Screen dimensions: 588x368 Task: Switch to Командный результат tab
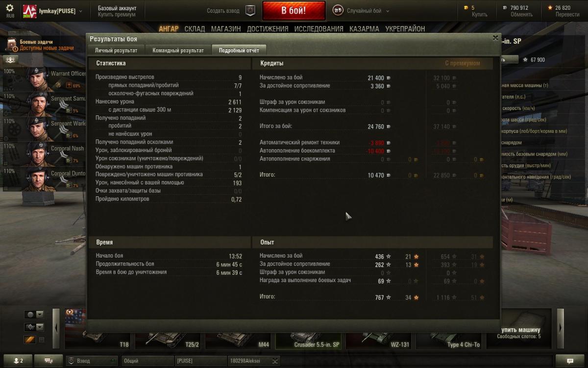tap(178, 50)
